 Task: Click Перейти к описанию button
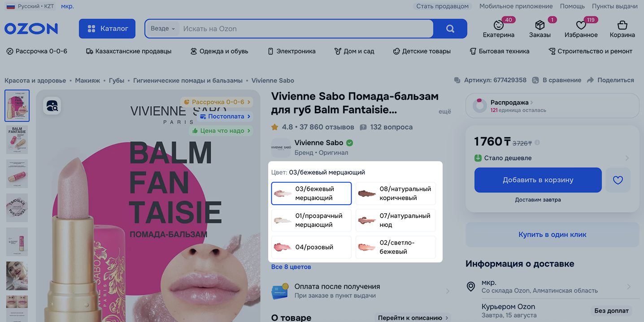(x=412, y=318)
